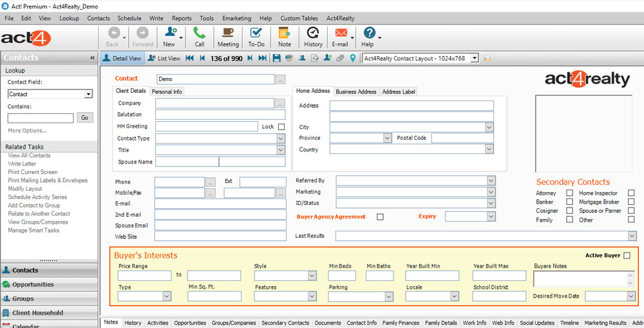Screen dimensions: 644x328
Task: Check the Buyer Agency Agreement box
Action: [381, 217]
